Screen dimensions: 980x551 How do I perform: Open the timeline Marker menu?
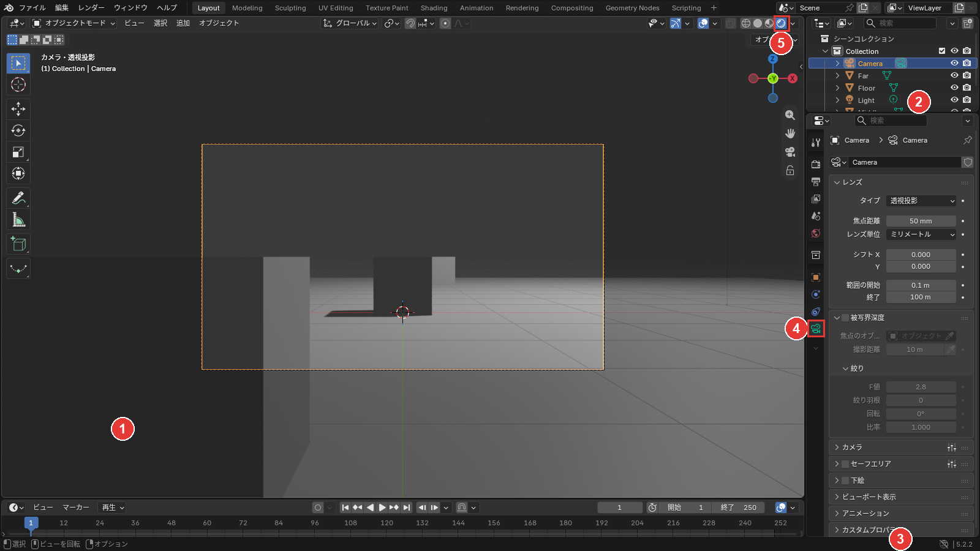[x=76, y=508]
